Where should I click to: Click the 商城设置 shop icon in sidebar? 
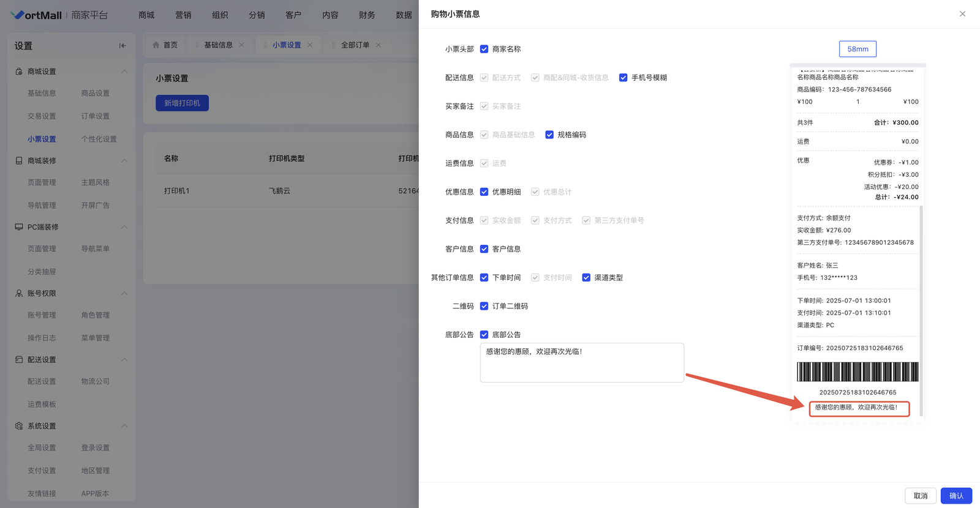[19, 72]
